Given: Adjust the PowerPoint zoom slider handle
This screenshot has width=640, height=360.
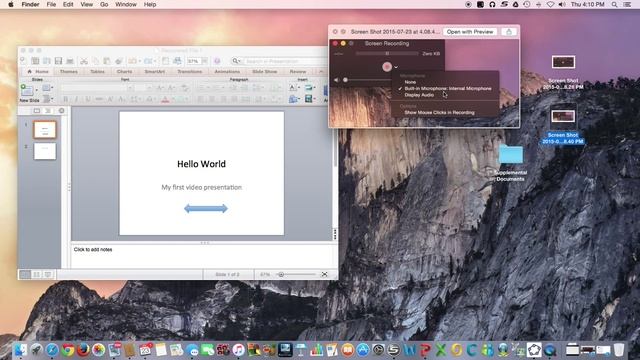Looking at the screenshot, I should 281,275.
